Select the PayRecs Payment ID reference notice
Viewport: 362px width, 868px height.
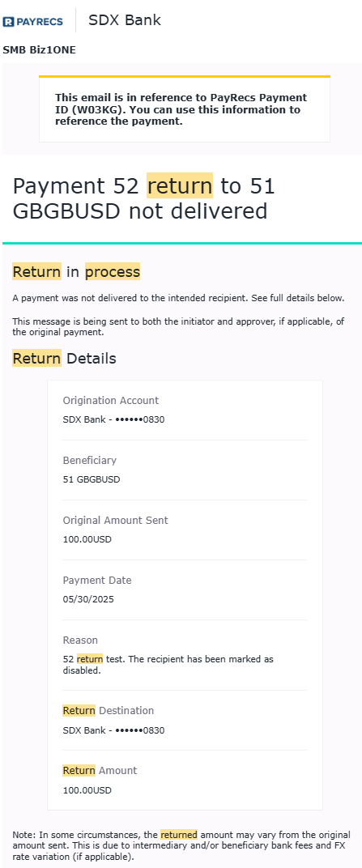click(x=181, y=109)
